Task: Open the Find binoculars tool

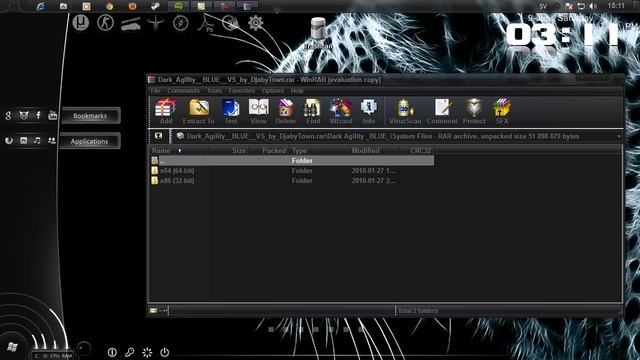Action: pyautogui.click(x=313, y=111)
